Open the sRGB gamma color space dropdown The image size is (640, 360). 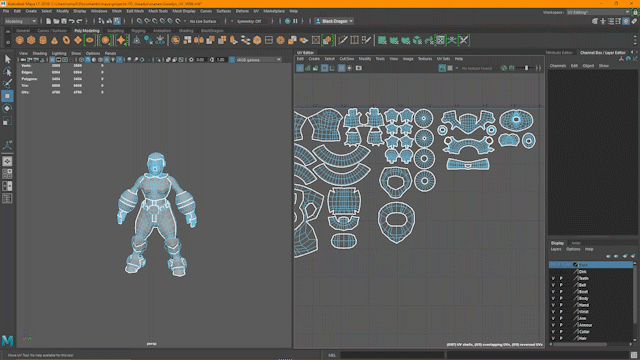click(259, 60)
